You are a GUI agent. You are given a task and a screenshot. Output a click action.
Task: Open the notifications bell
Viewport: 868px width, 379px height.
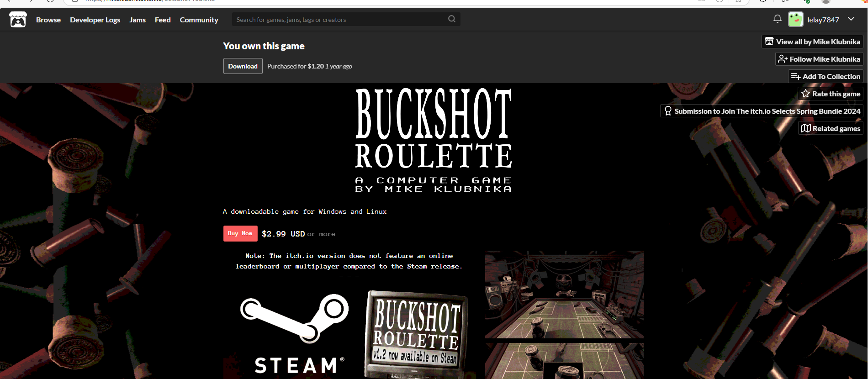point(777,19)
